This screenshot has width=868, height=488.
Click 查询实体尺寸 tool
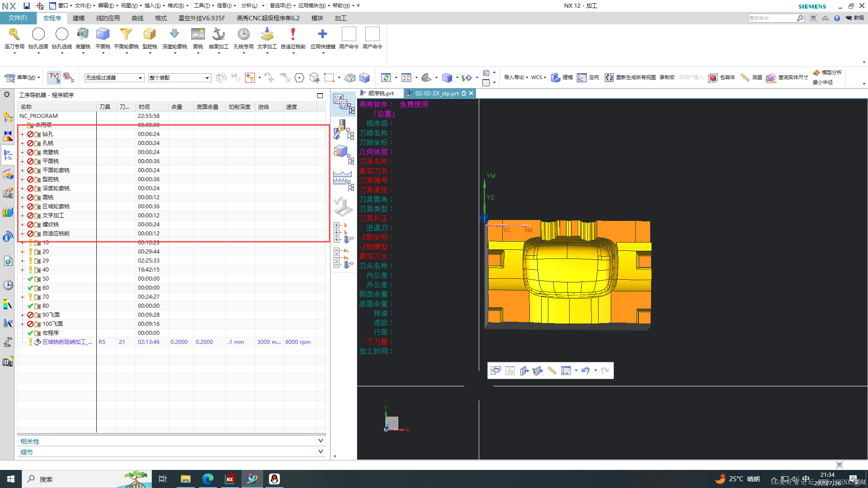point(787,77)
